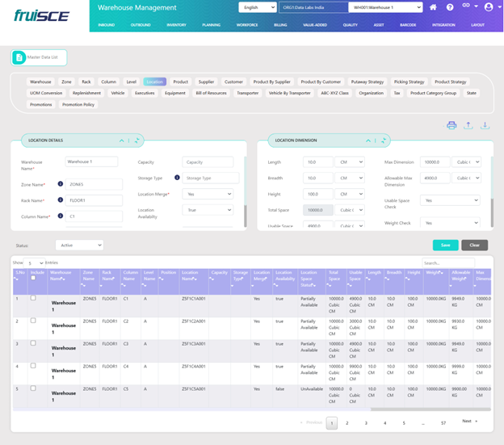
Task: Click the Upload icon beside the printer
Action: click(468, 125)
